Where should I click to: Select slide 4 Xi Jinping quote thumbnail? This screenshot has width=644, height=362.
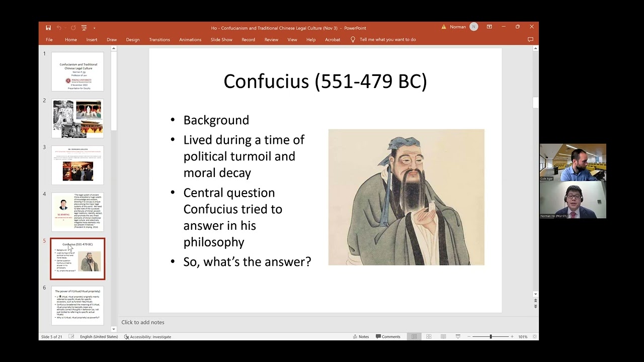pos(77,212)
